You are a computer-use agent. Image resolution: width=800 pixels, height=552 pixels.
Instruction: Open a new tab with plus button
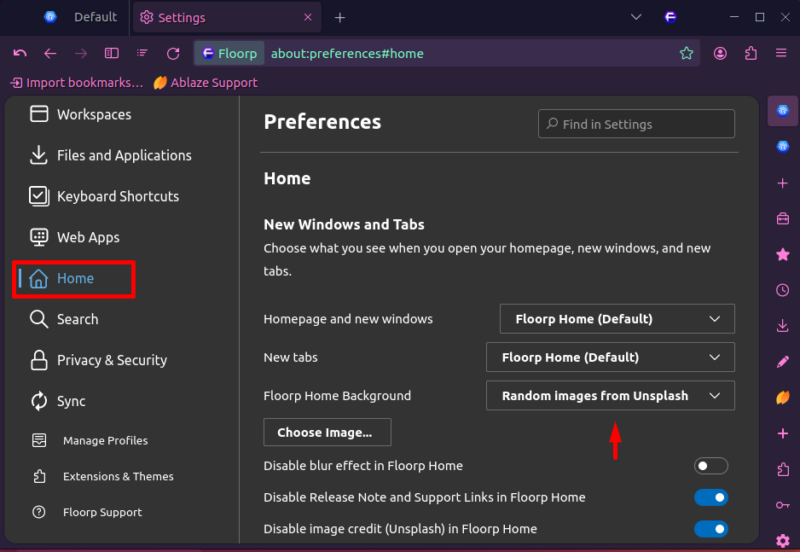tap(340, 18)
